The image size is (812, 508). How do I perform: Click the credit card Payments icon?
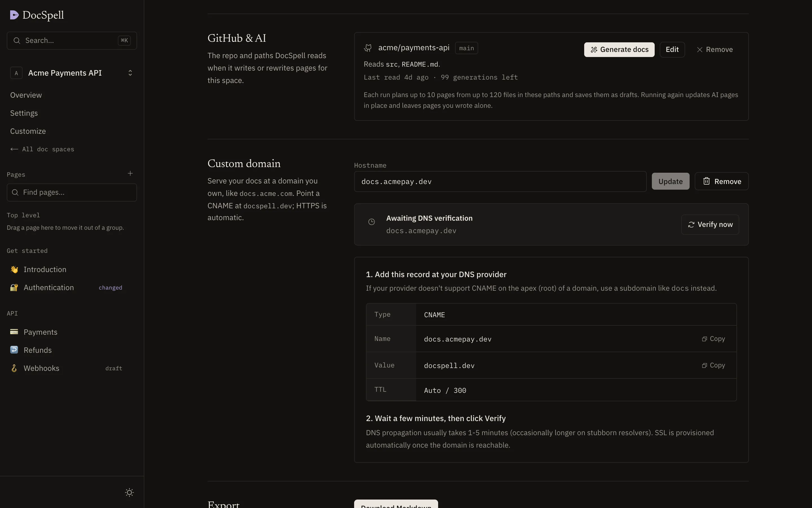click(x=14, y=332)
